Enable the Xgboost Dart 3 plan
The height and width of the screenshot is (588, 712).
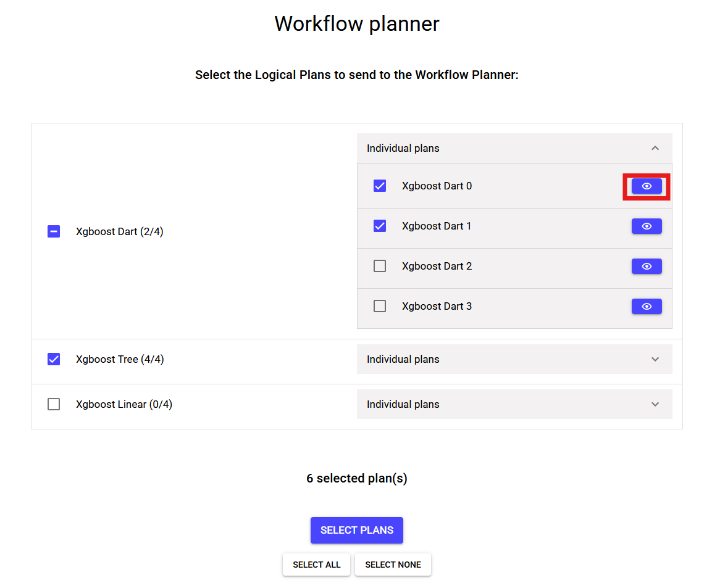379,305
